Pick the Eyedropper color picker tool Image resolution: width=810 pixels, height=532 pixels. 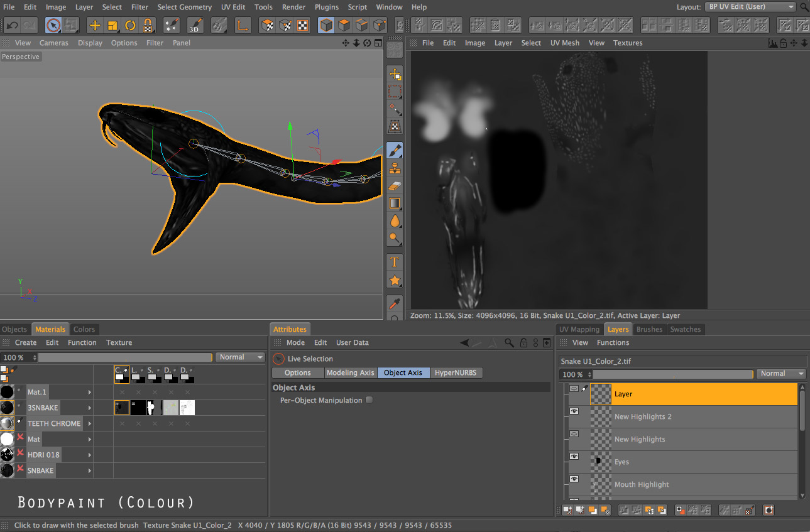click(395, 304)
